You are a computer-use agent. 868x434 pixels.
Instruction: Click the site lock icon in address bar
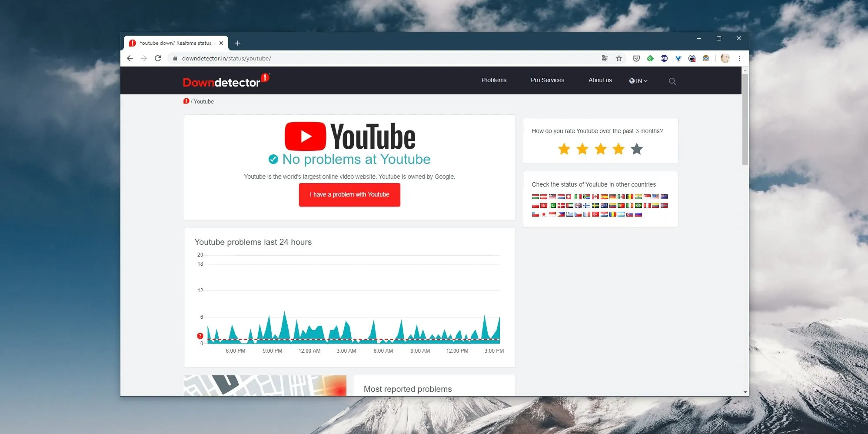[175, 58]
